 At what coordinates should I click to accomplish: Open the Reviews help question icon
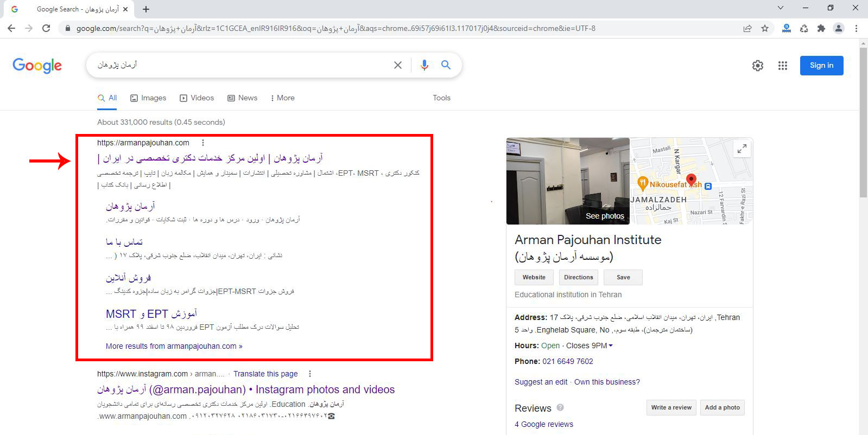(560, 407)
